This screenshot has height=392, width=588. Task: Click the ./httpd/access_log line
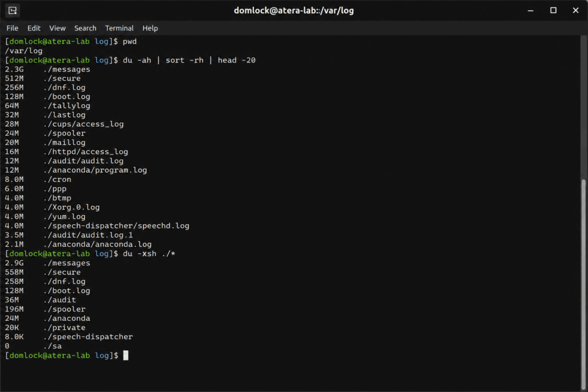(67, 152)
